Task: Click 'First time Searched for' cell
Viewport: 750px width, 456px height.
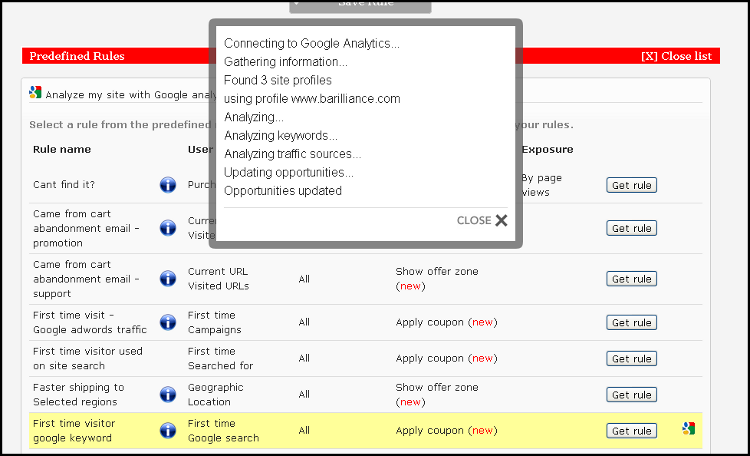Action: (x=221, y=358)
